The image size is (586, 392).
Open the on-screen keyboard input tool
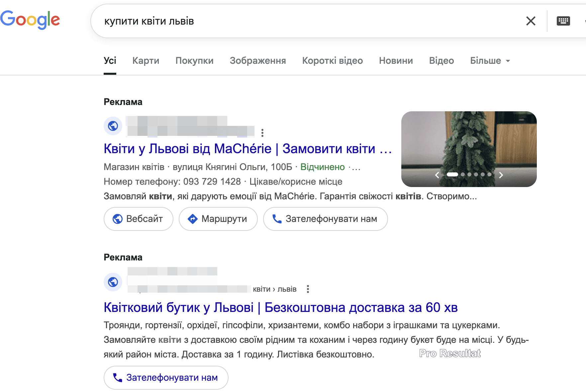tap(563, 21)
